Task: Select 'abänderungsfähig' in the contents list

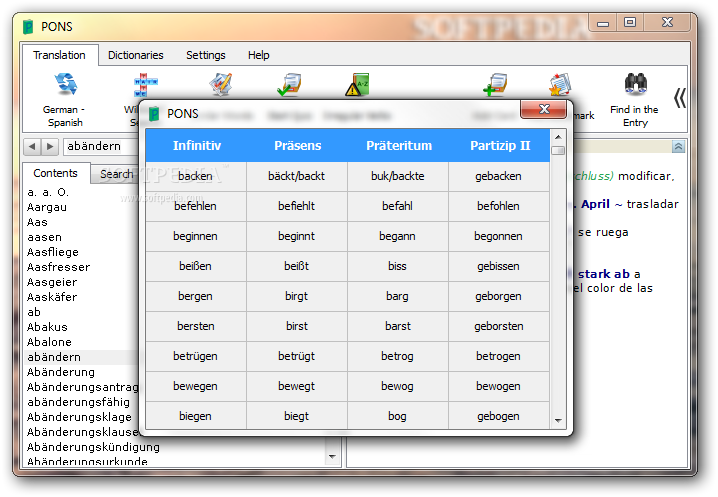Action: pos(78,402)
